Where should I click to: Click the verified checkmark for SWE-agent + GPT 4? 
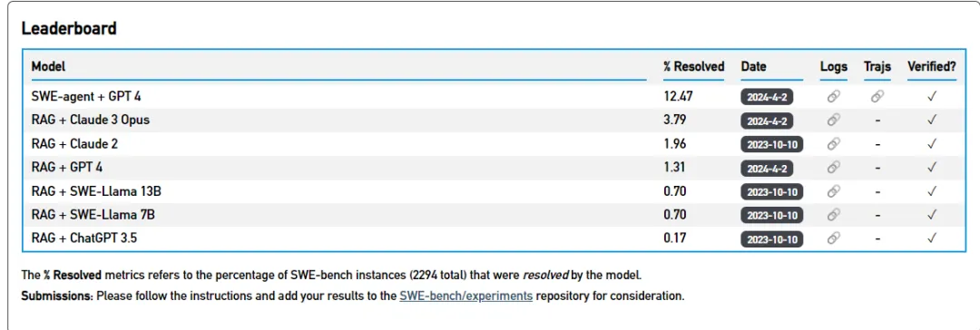[932, 96]
